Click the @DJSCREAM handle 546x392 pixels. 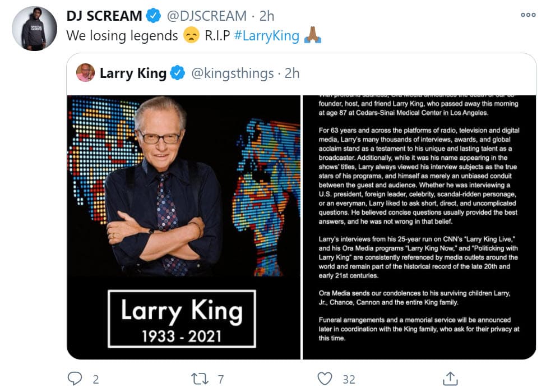tap(207, 16)
